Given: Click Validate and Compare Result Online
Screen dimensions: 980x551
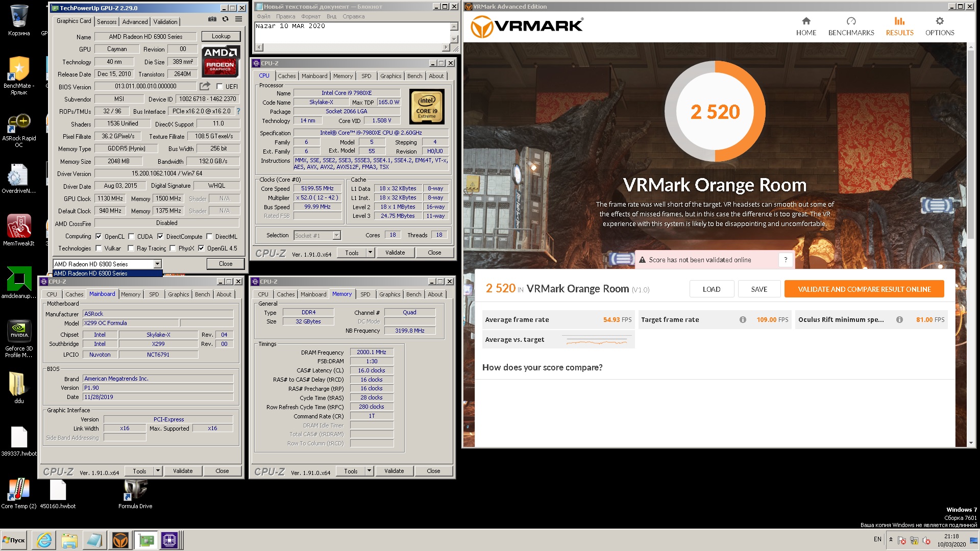Looking at the screenshot, I should point(864,289).
